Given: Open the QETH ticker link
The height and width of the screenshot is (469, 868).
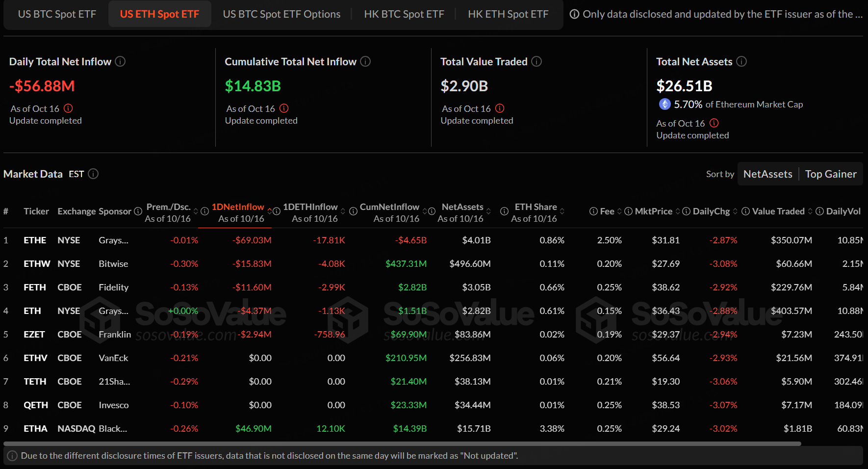Looking at the screenshot, I should pyautogui.click(x=36, y=405).
